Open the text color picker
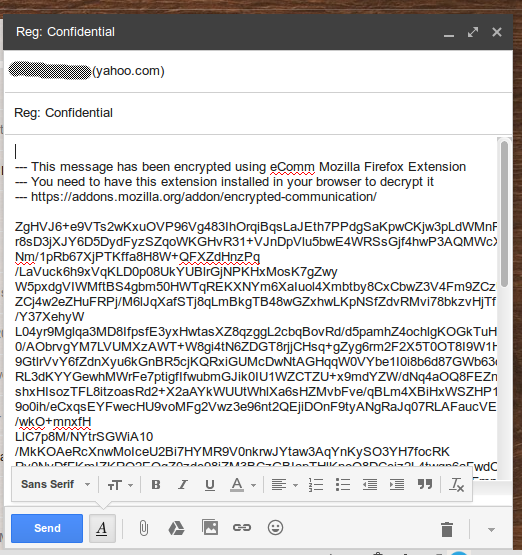 (x=243, y=485)
